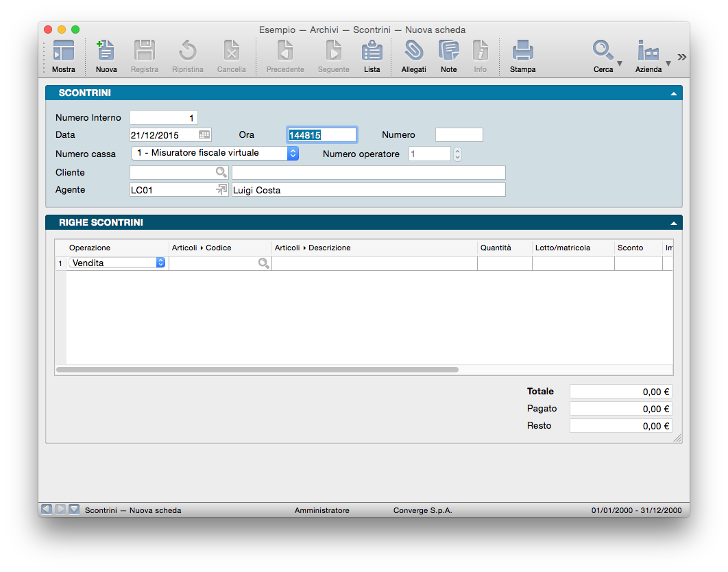The image size is (728, 572).
Task: Click Quantità cell in row 1
Action: [505, 263]
